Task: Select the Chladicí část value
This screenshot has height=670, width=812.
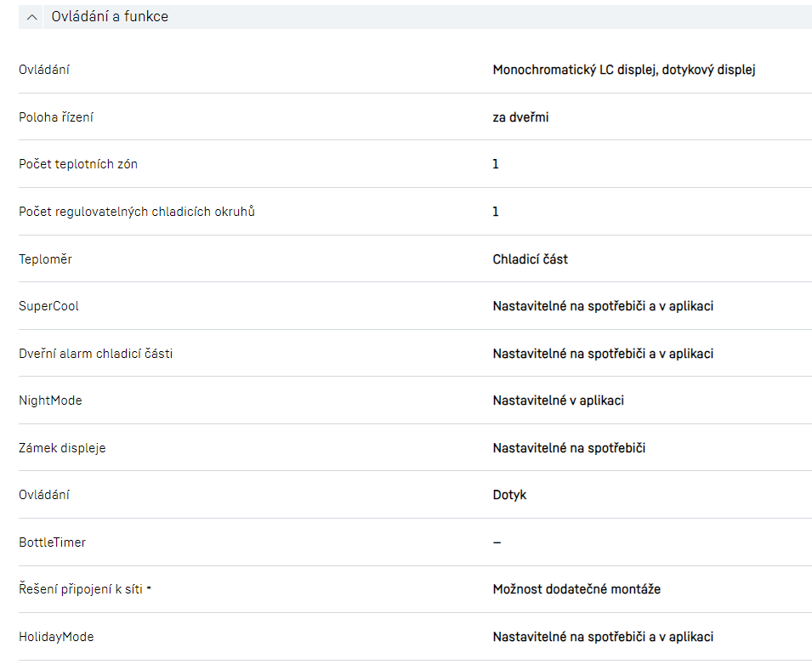Action: [x=530, y=259]
